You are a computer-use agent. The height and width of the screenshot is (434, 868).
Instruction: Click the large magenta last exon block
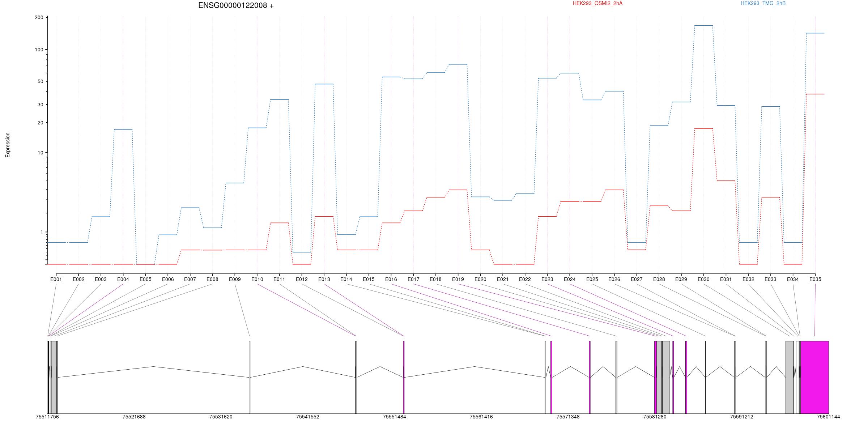814,377
